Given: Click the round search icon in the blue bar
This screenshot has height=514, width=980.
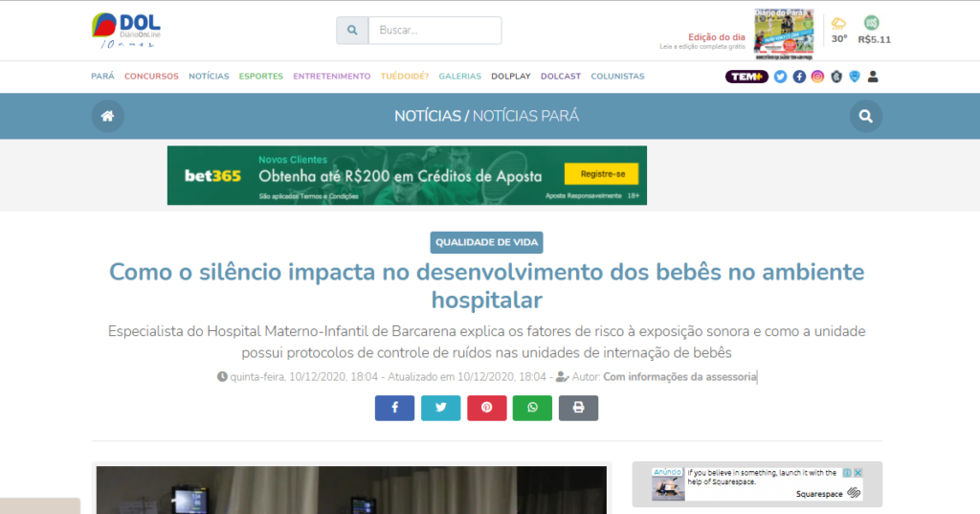Looking at the screenshot, I should (x=865, y=116).
